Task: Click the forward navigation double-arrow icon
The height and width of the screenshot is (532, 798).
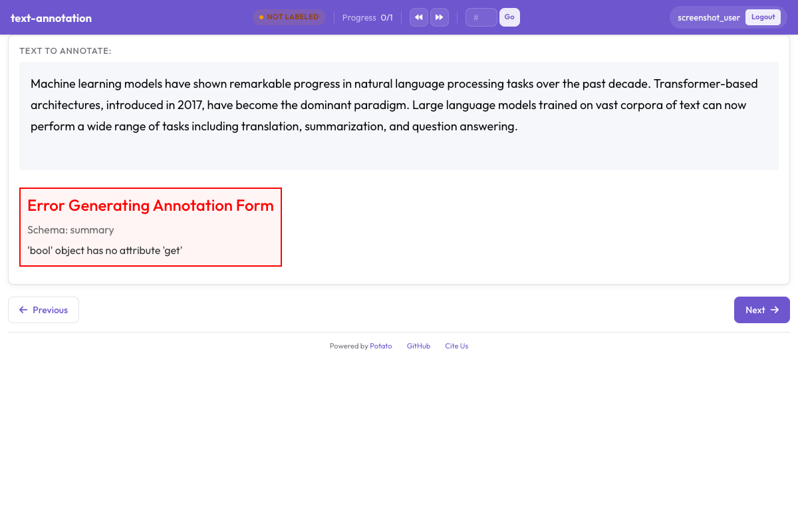Action: (x=440, y=17)
